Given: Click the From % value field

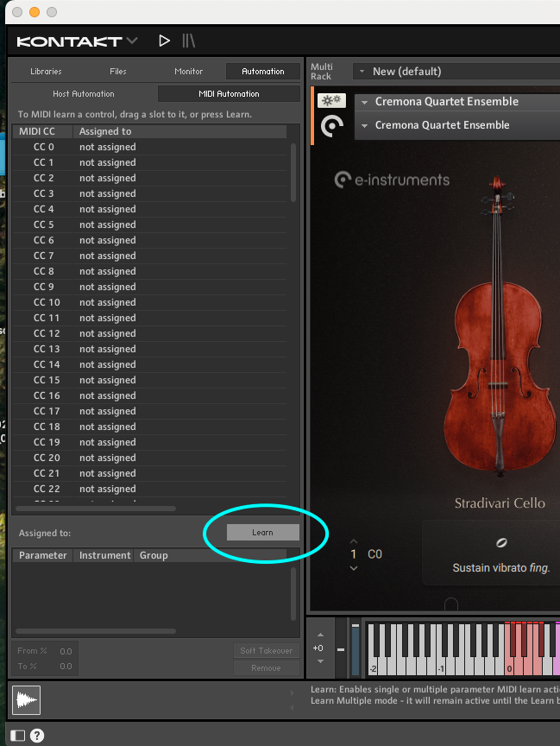Looking at the screenshot, I should coord(66,651).
